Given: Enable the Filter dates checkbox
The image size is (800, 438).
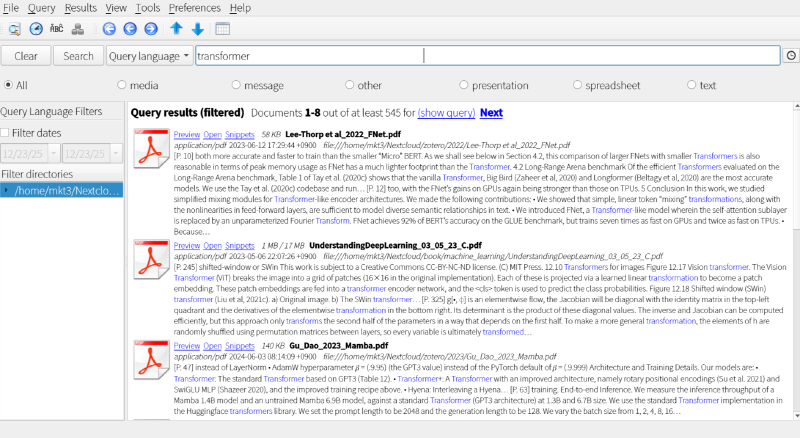Looking at the screenshot, I should coord(6,132).
